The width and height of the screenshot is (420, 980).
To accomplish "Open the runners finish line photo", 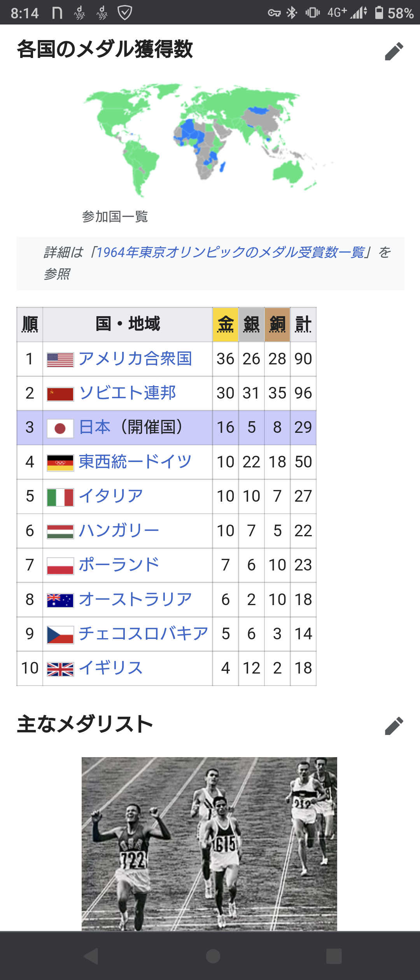I will click(x=209, y=844).
